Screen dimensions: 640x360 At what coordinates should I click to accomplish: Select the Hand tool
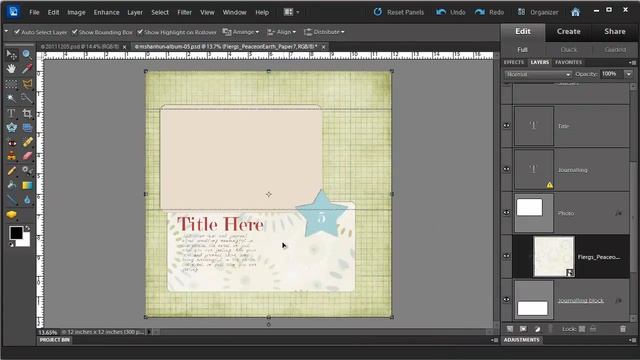click(11, 69)
